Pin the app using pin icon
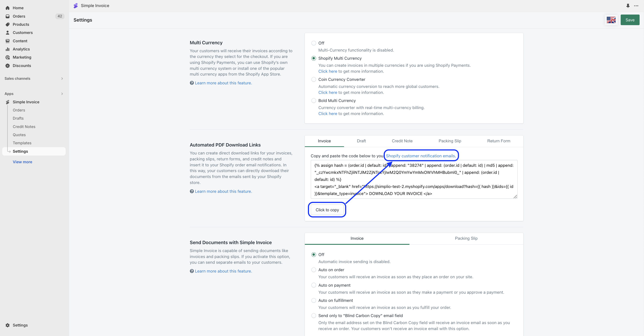 628,6
